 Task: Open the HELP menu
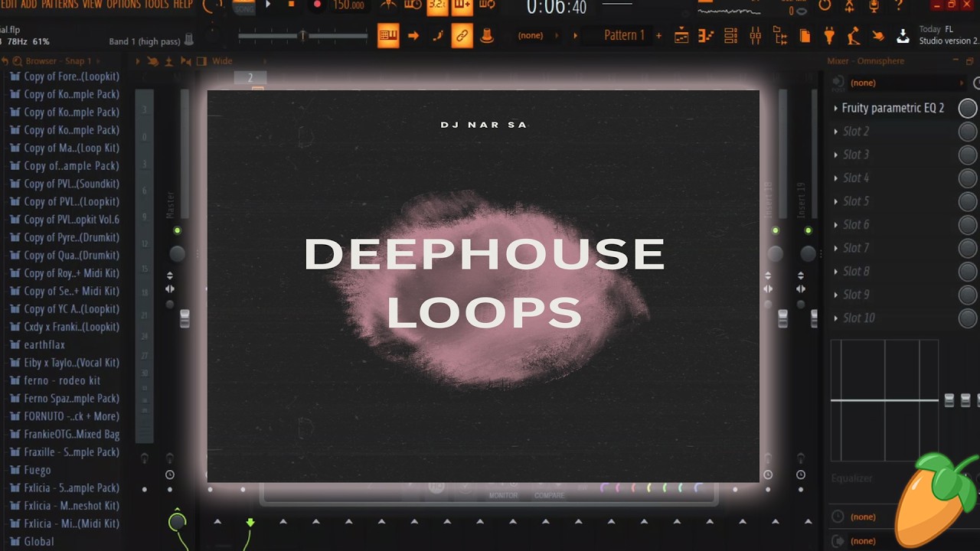click(x=183, y=4)
